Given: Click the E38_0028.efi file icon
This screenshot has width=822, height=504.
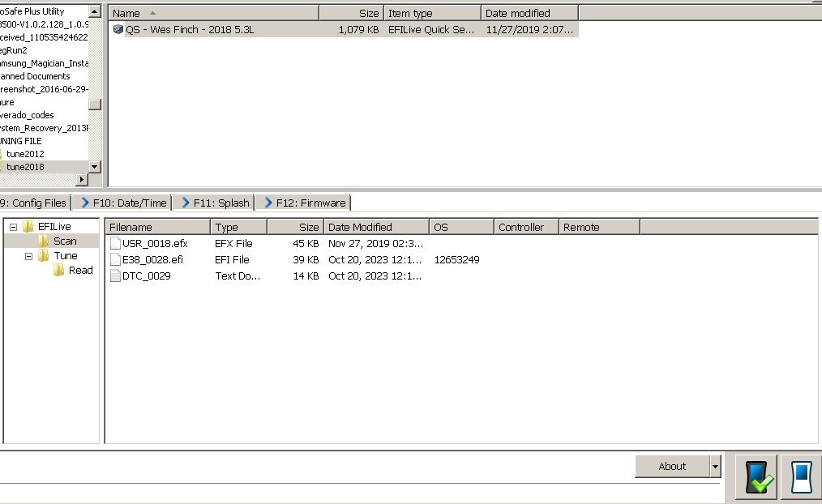Looking at the screenshot, I should point(115,260).
